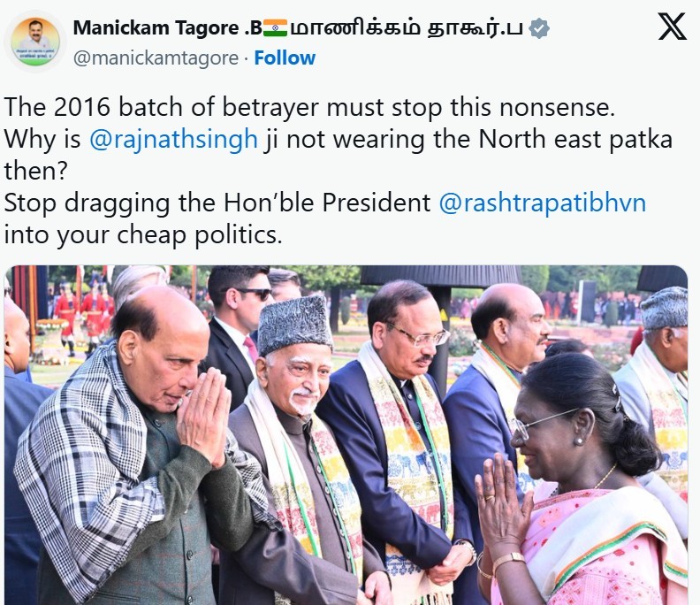Click the 'North east patka' phrase
This screenshot has height=605, width=700.
pyautogui.click(x=575, y=140)
